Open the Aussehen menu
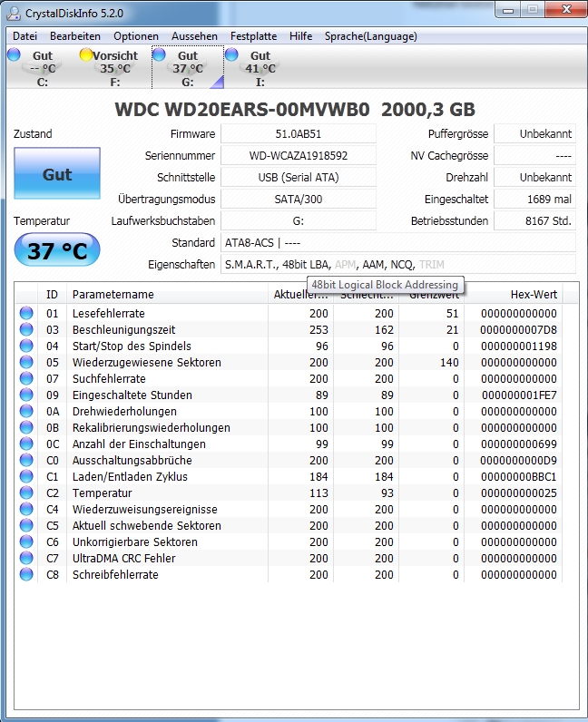 click(194, 36)
